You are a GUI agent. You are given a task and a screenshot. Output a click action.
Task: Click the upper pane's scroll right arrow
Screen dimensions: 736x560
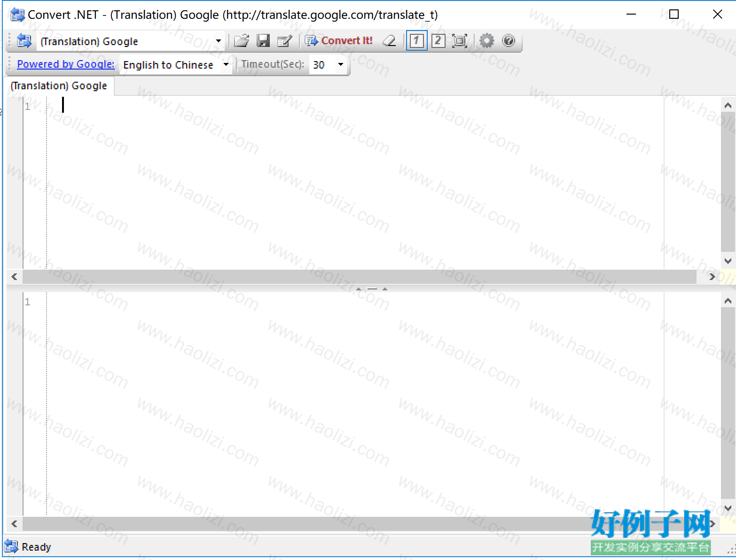(712, 277)
